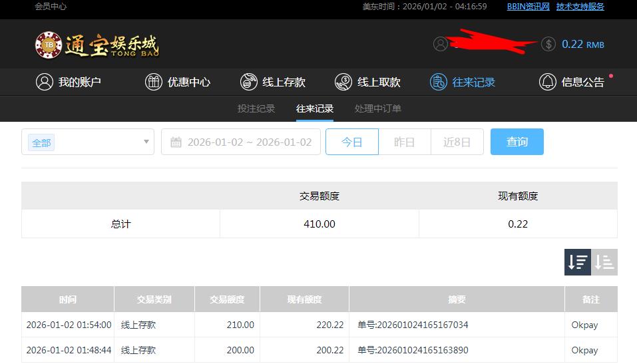Click Okpay in the 200.00 row
Screen dimensions: 637x364
[584, 350]
